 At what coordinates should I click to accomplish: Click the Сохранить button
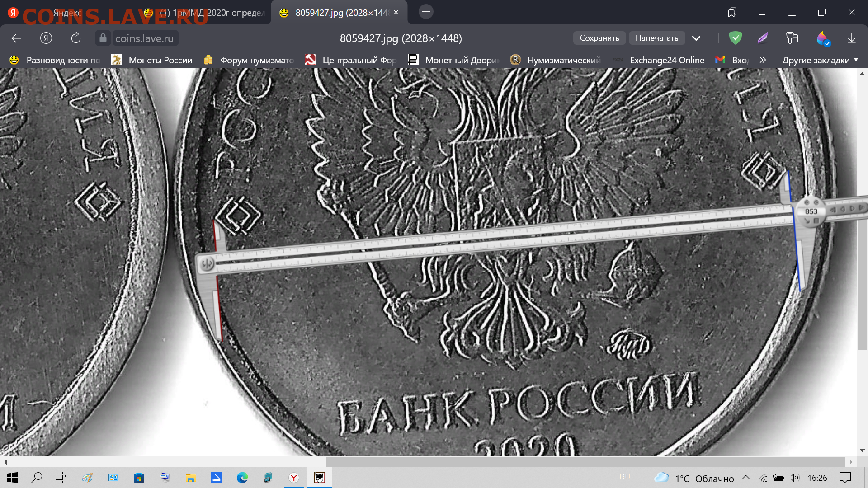pos(599,38)
